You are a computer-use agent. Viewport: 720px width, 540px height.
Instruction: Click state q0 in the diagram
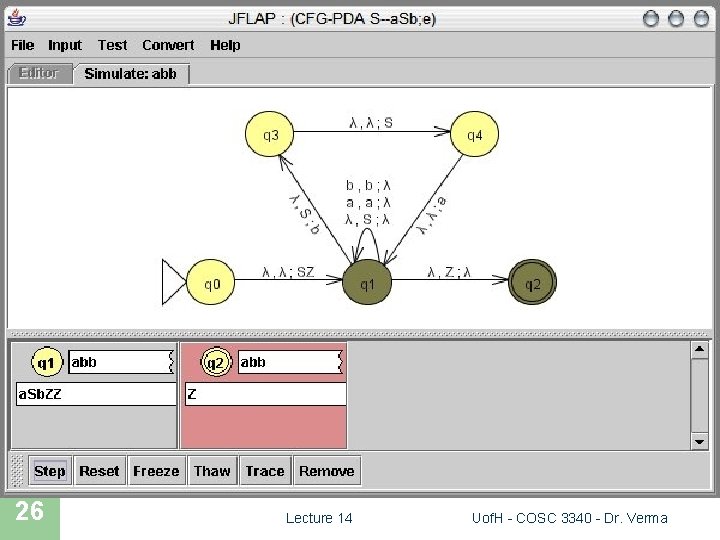pos(211,282)
